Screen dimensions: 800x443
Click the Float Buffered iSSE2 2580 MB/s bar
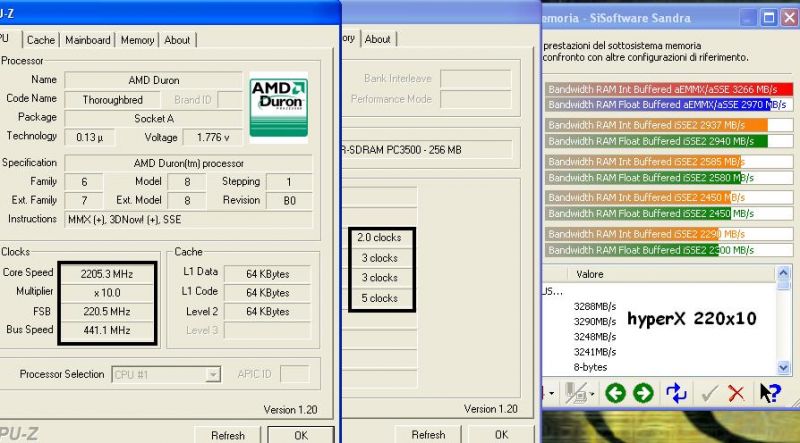pyautogui.click(x=669, y=178)
